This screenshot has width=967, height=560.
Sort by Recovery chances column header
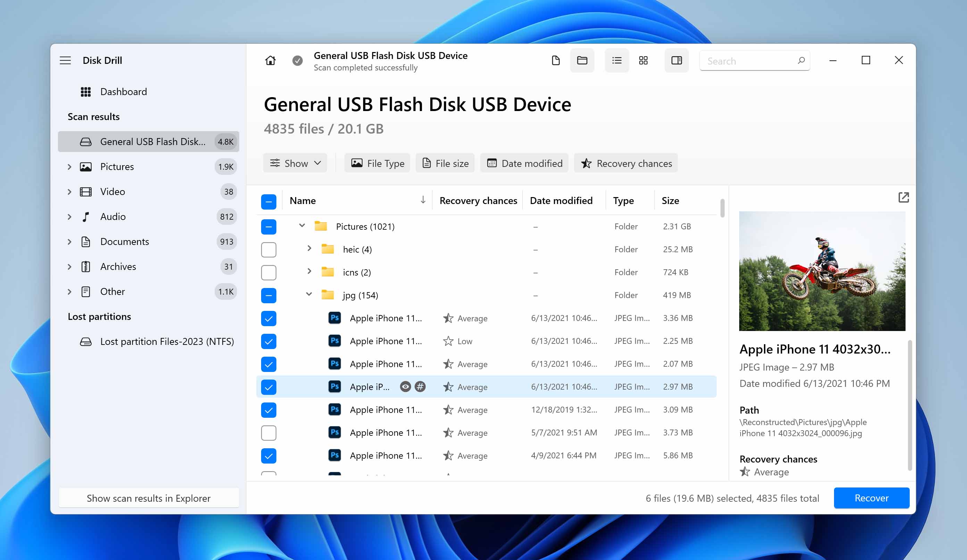point(478,201)
